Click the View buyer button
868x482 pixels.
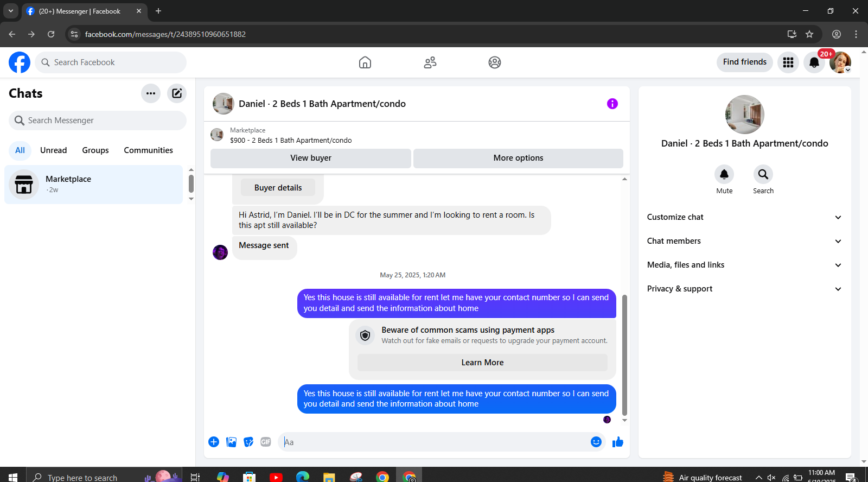311,158
